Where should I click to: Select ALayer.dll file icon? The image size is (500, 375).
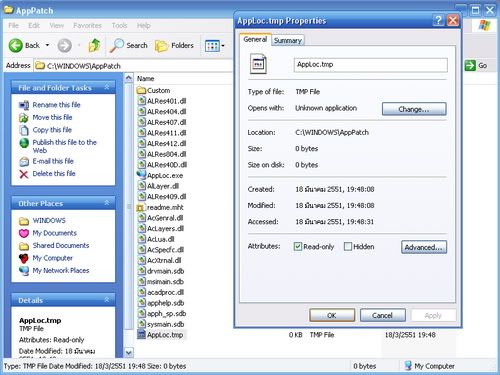click(x=142, y=186)
